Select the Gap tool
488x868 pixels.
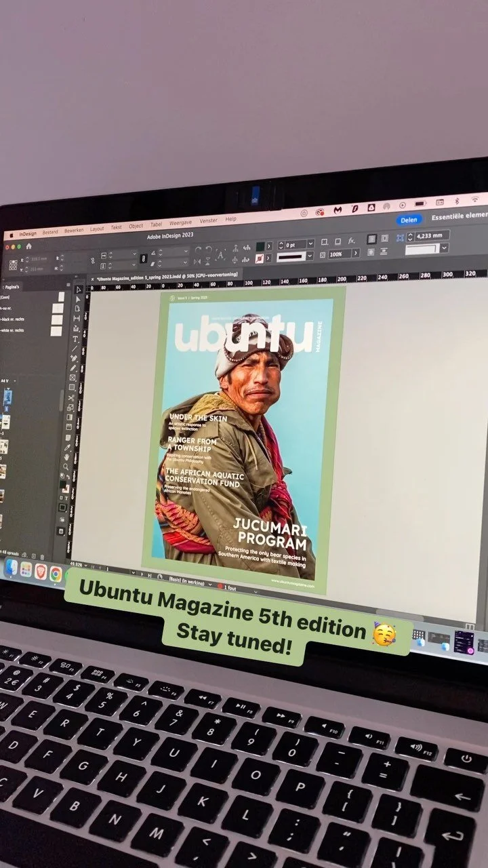pos(77,318)
